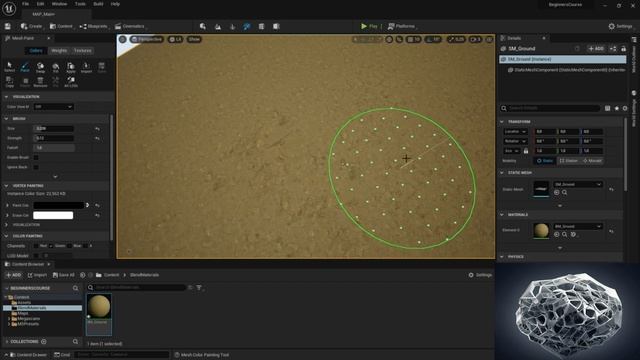
Task: Set mobility to Movable
Action: click(x=592, y=161)
